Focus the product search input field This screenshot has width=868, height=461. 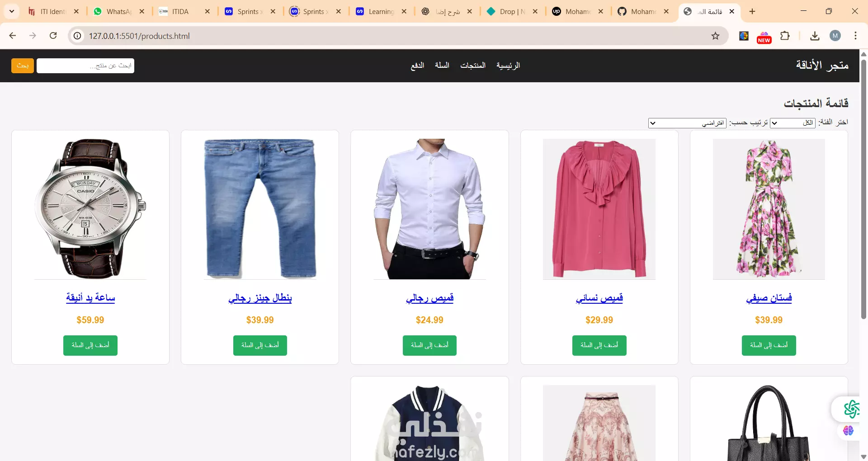click(x=85, y=66)
